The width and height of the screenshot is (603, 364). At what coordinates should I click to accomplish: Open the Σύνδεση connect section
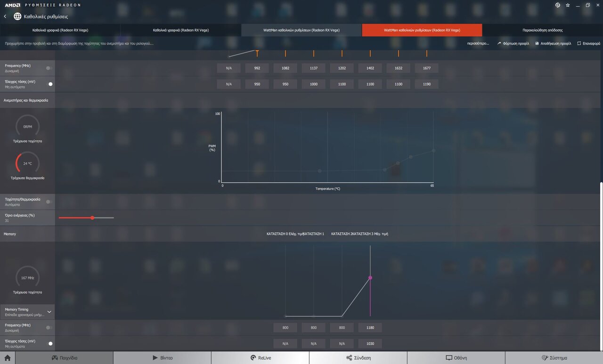click(x=359, y=358)
